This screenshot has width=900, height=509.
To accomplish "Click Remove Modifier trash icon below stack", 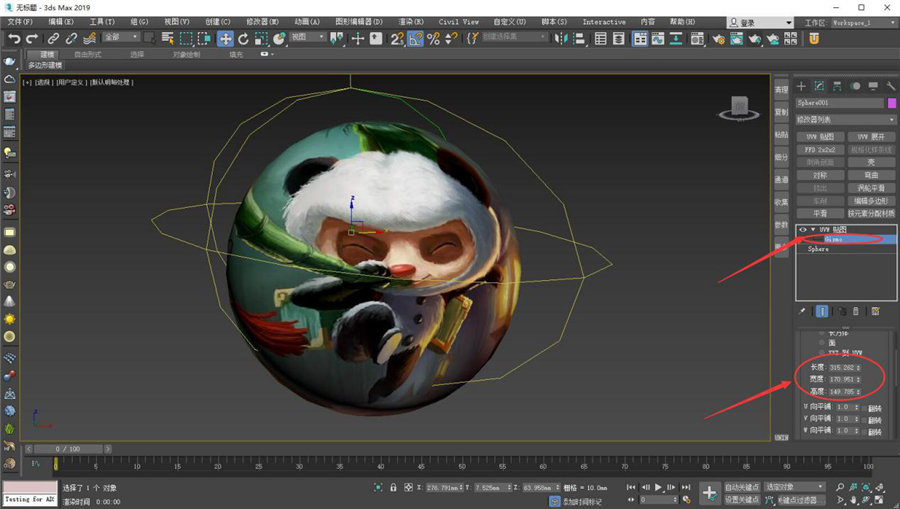I will [x=856, y=311].
